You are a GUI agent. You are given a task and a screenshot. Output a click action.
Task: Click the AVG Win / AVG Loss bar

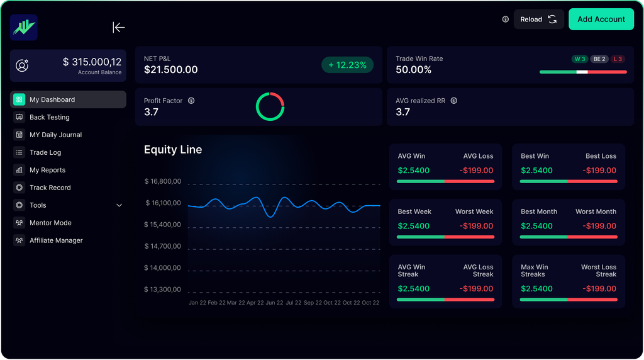coord(446,181)
